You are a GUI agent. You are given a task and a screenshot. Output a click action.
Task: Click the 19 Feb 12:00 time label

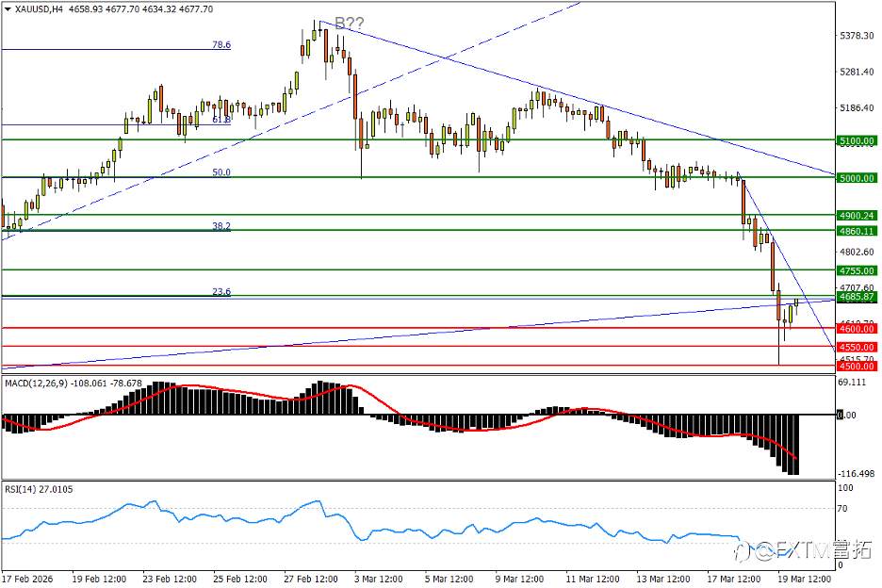(x=99, y=579)
